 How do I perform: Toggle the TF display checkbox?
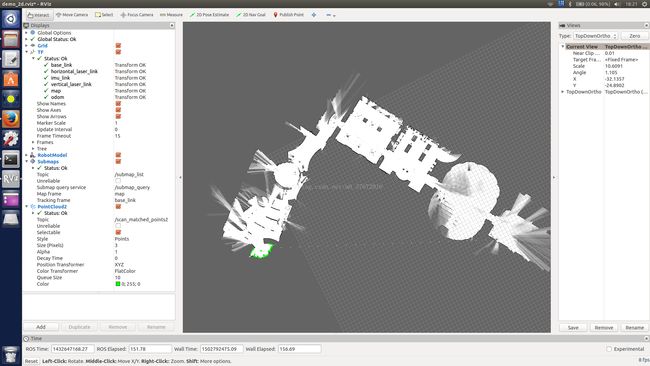click(x=118, y=52)
